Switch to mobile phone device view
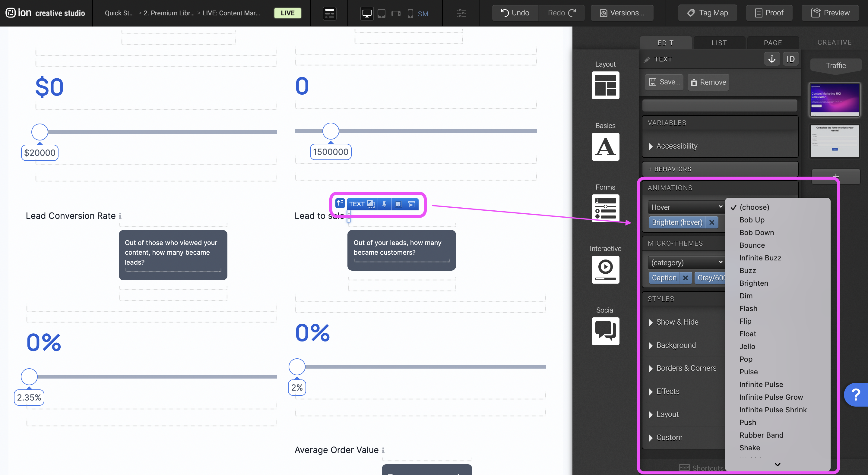Screen dimensions: 868x475 [410, 14]
